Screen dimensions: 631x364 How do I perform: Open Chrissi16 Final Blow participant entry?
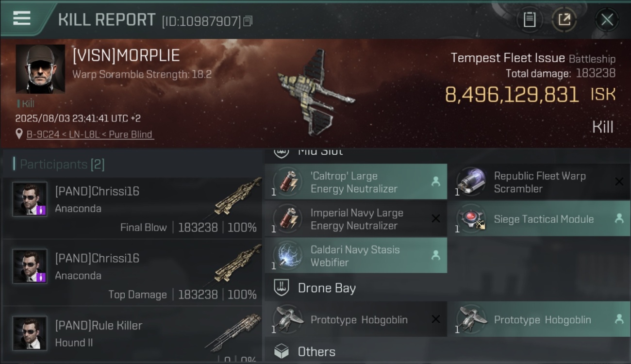[x=133, y=208]
